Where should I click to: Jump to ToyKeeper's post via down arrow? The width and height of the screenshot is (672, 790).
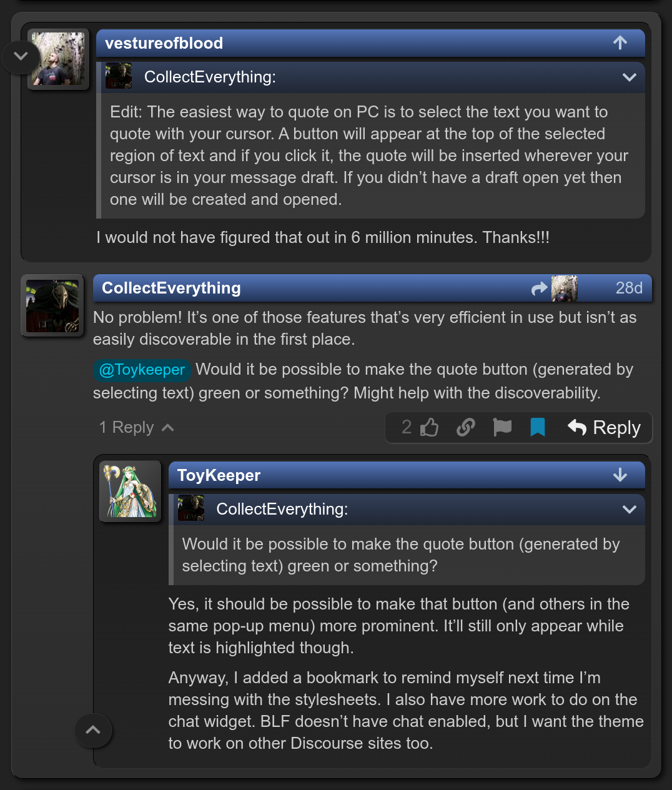click(620, 475)
